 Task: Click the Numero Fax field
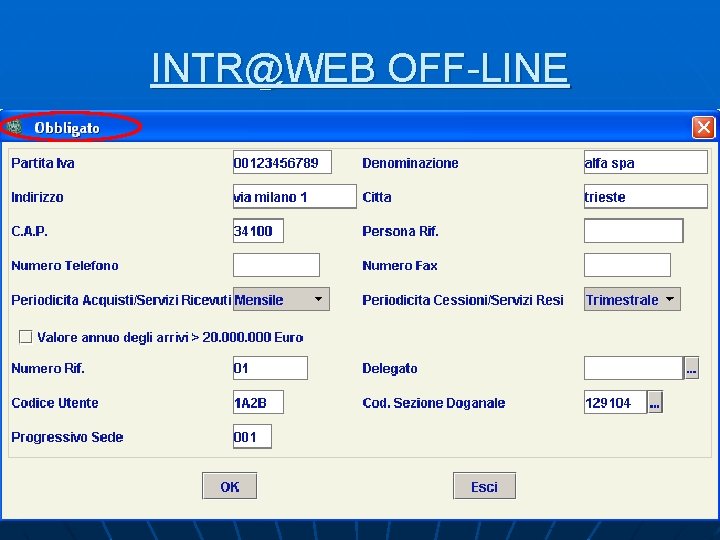pyautogui.click(x=627, y=265)
